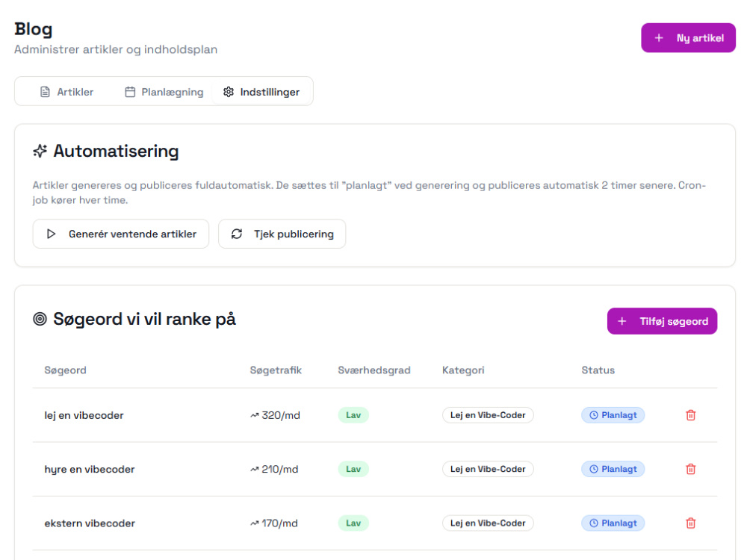Click Planlagt status badge for 'lej en vibecoder'
The image size is (747, 560).
click(x=613, y=415)
